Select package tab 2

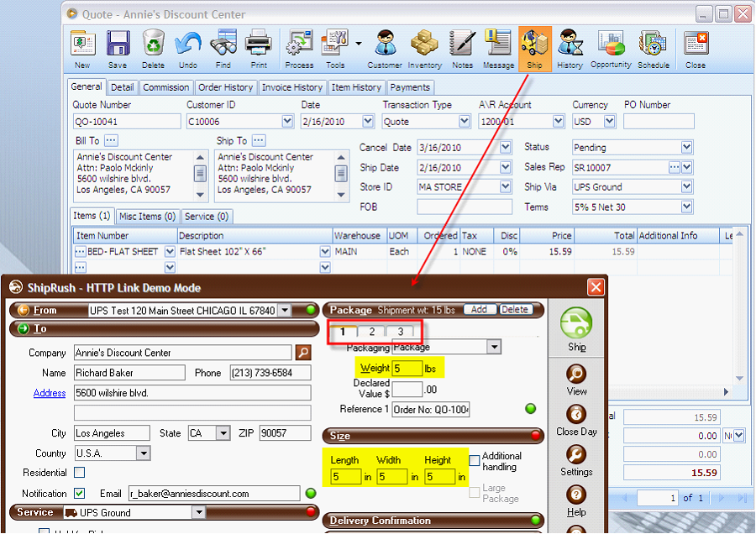pos(372,331)
